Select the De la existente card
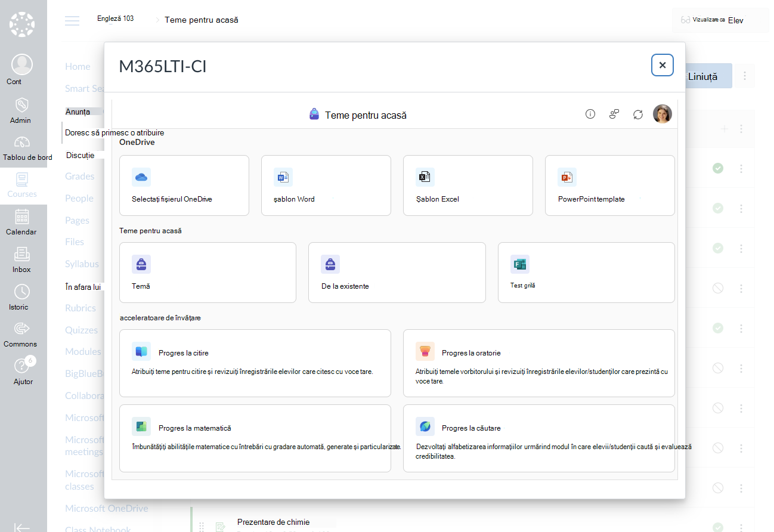Image resolution: width=774 pixels, height=532 pixels. pyautogui.click(x=397, y=273)
